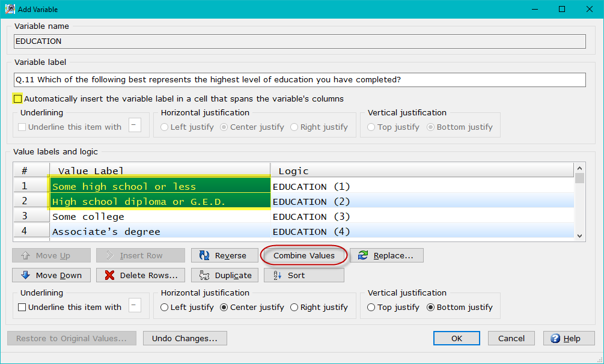The width and height of the screenshot is (604, 364).
Task: Toggle lower Underline this item with checkbox
Action: [x=22, y=307]
